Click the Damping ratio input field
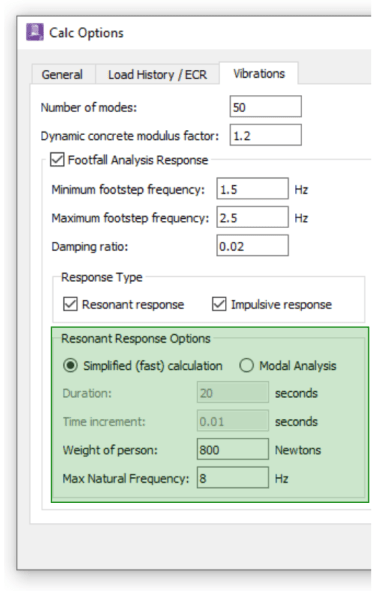Image resolution: width=374 pixels, height=591 pixels. (x=252, y=246)
